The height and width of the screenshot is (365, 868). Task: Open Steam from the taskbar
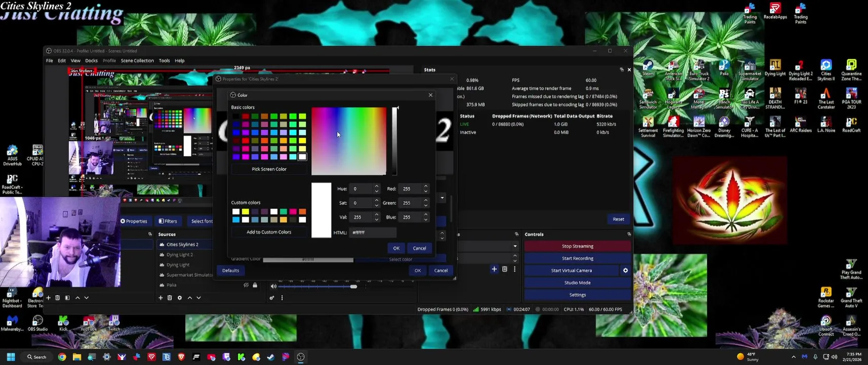tap(271, 357)
